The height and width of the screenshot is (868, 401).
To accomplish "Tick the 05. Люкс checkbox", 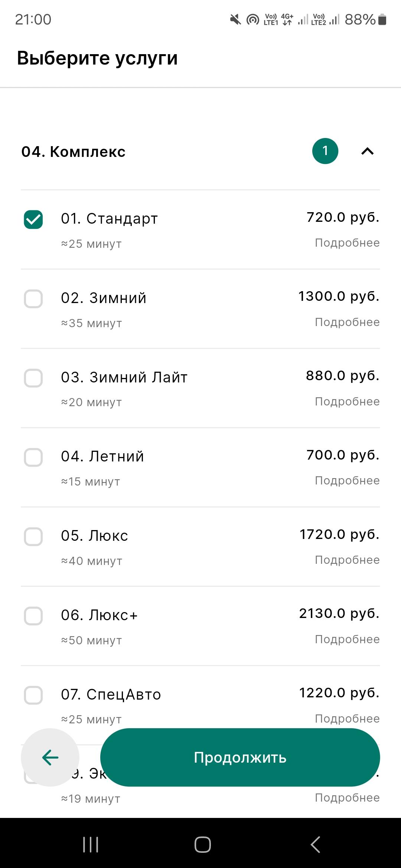I will [33, 536].
